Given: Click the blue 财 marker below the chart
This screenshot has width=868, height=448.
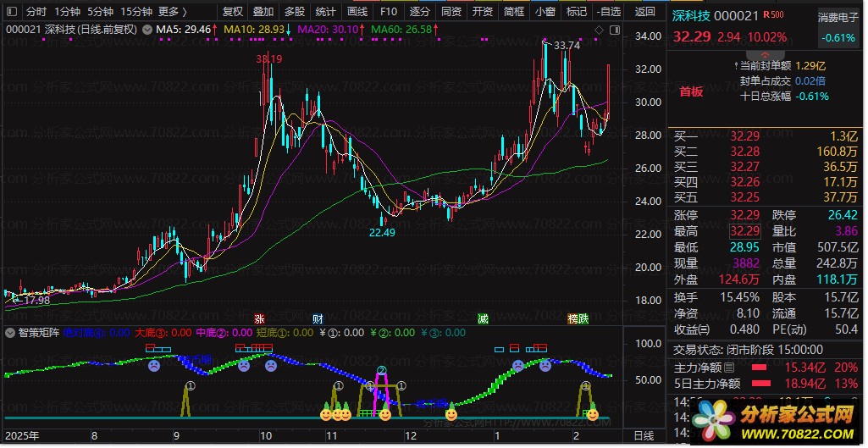Looking at the screenshot, I should click(317, 318).
